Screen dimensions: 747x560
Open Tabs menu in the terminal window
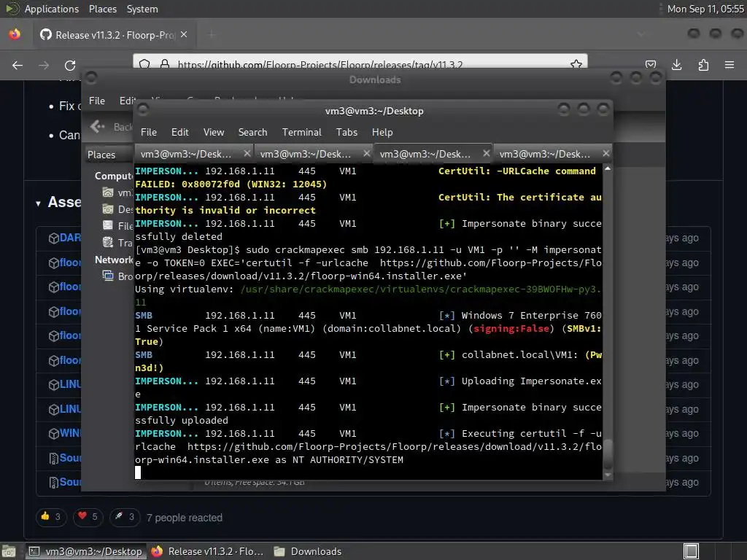click(347, 132)
